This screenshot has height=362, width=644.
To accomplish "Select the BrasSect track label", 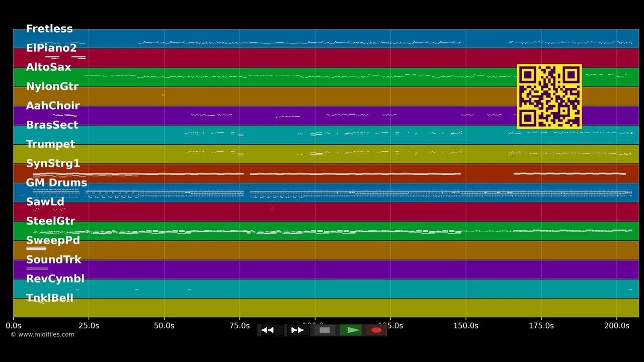I will click(52, 125).
